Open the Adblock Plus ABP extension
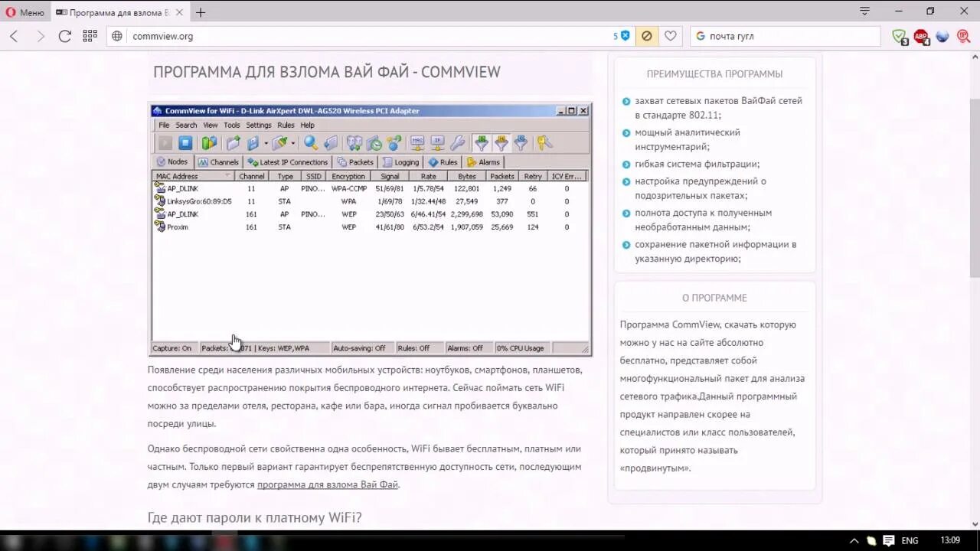The width and height of the screenshot is (980, 551). tap(921, 37)
